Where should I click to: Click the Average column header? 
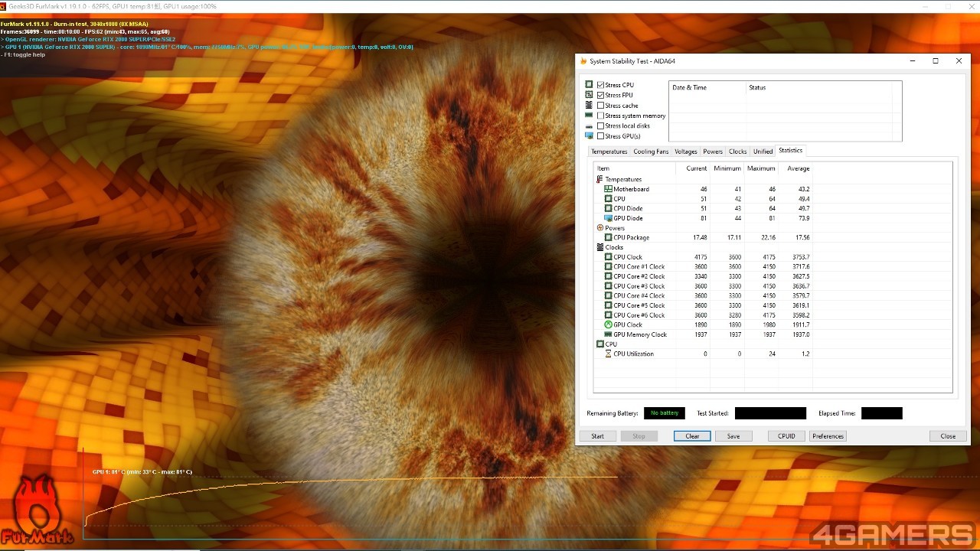pos(796,168)
